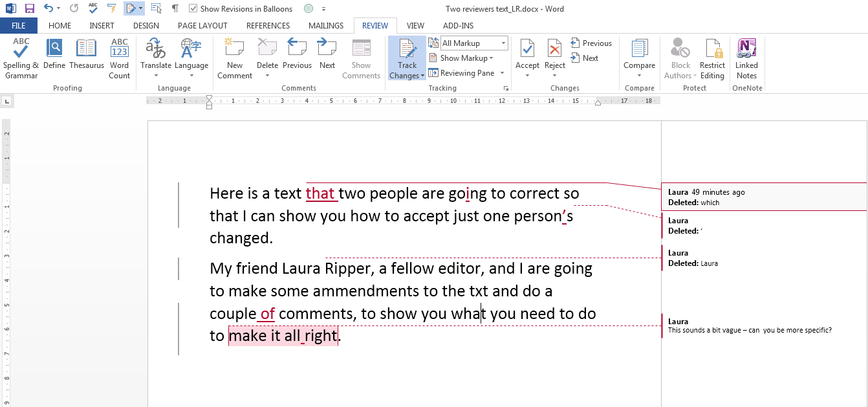The height and width of the screenshot is (407, 868).
Task: Click the Save icon in quick access toolbar
Action: pos(30,8)
